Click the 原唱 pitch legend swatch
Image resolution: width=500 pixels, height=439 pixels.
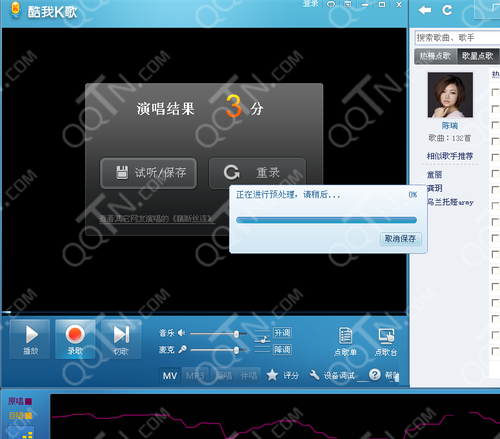pyautogui.click(x=28, y=401)
